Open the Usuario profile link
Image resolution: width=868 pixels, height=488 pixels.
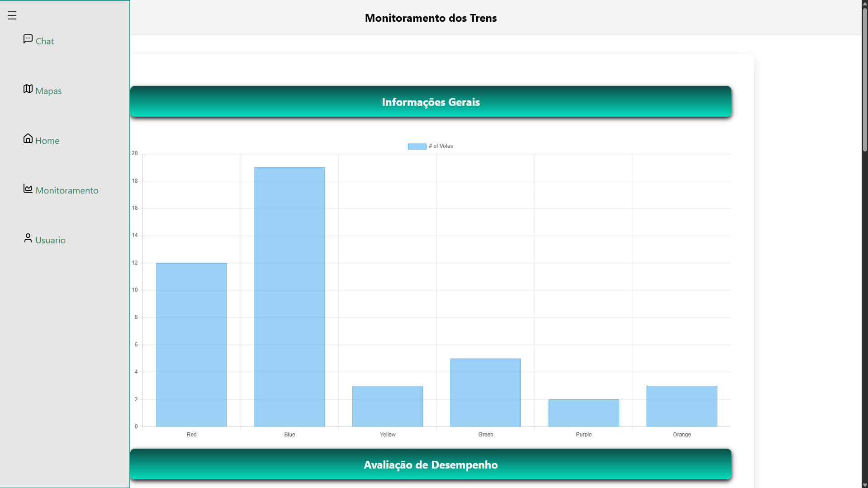(51, 240)
